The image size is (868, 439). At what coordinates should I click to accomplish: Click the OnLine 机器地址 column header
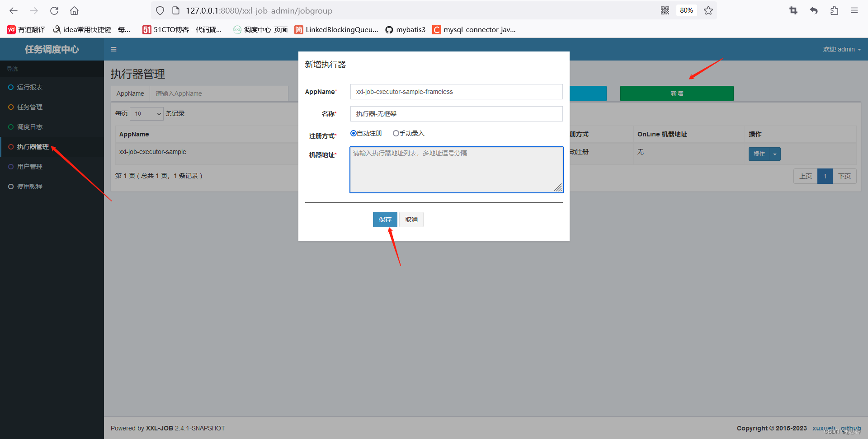662,134
